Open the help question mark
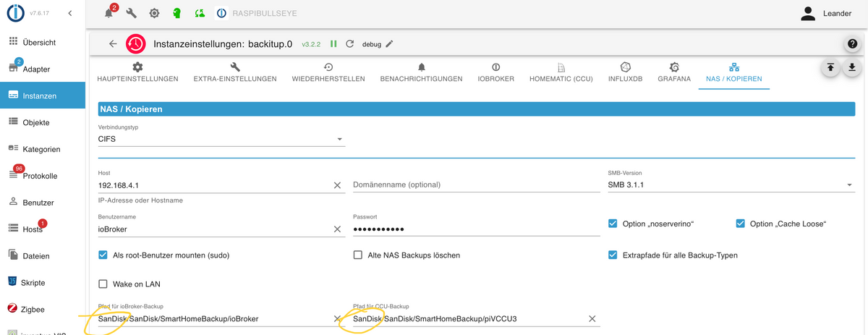The height and width of the screenshot is (335, 868). pyautogui.click(x=853, y=44)
